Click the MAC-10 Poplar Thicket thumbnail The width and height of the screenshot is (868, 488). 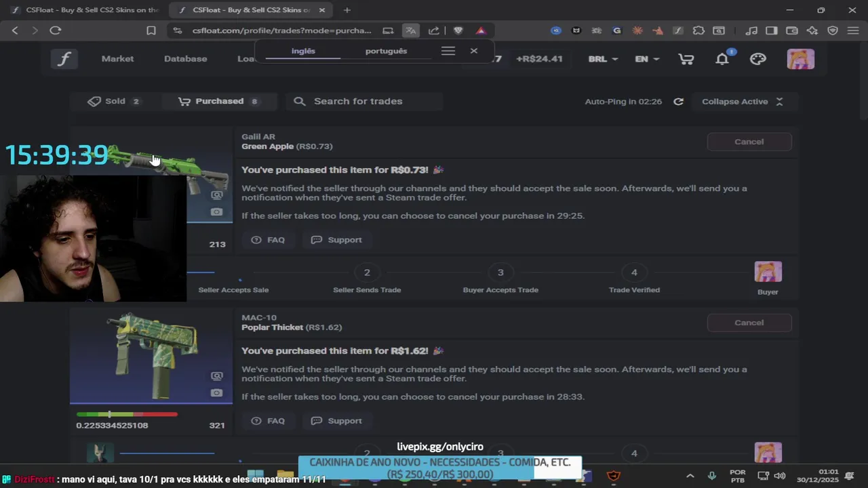click(x=151, y=357)
